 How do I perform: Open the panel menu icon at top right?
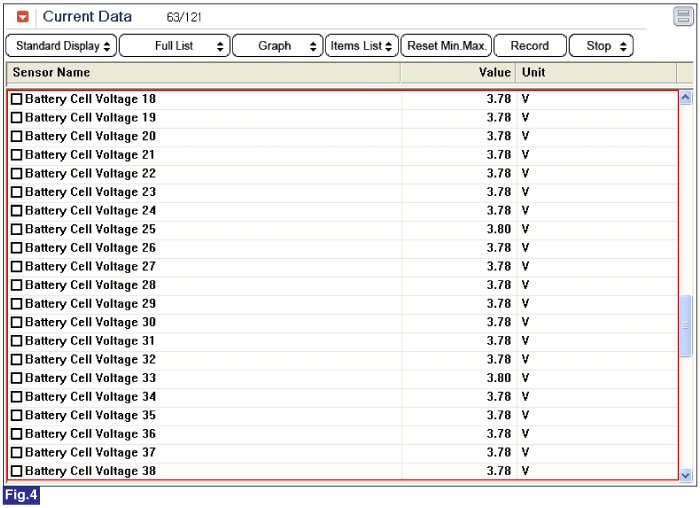coord(683,17)
